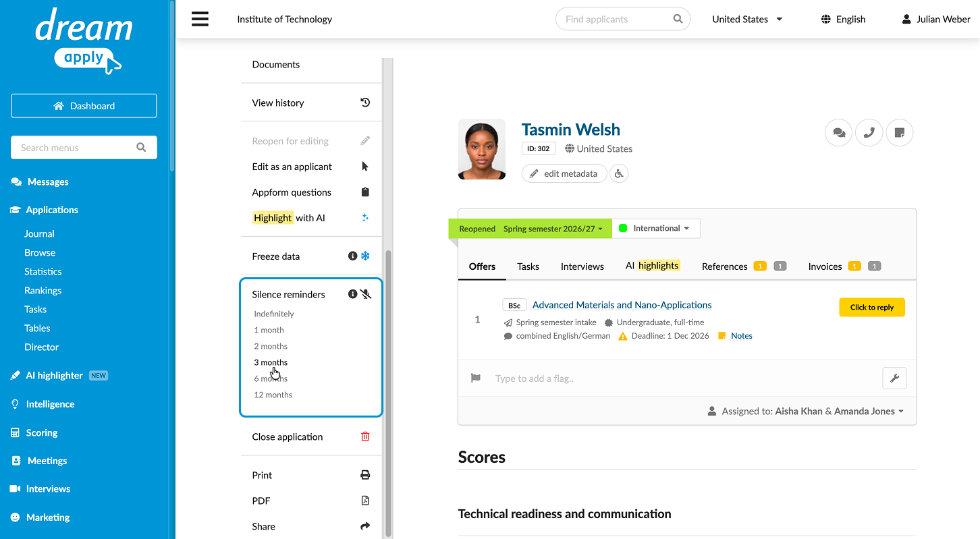Open Rankings under Applications
This screenshot has width=980, height=539.
pyautogui.click(x=43, y=290)
